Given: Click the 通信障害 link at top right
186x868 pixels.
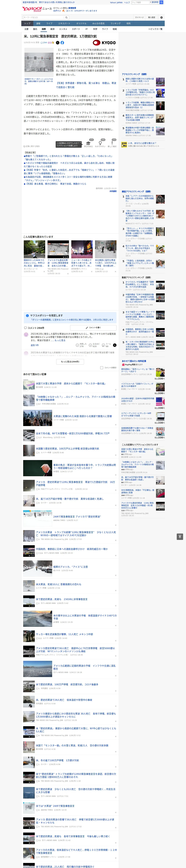Looking at the screenshot, I should 154,2.
